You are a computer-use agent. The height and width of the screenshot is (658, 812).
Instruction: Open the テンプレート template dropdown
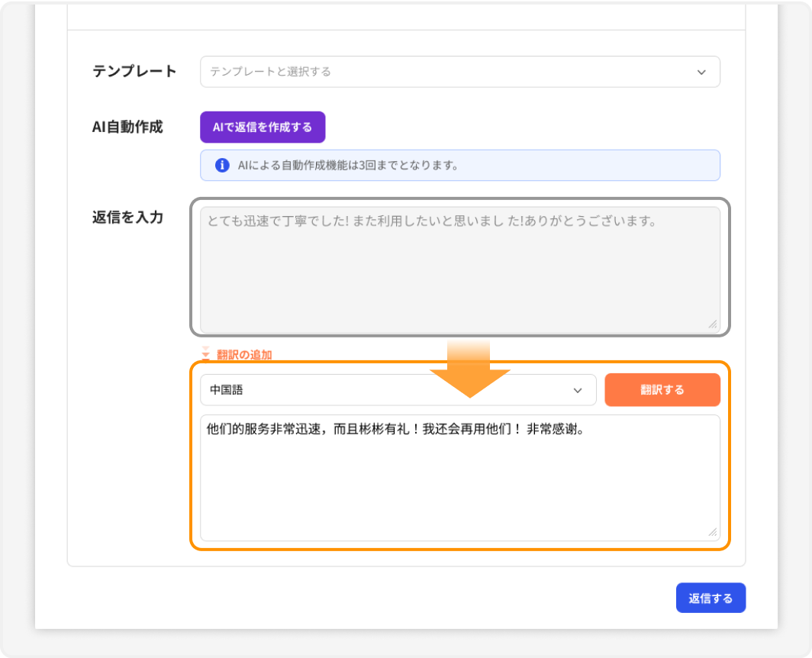pyautogui.click(x=458, y=72)
